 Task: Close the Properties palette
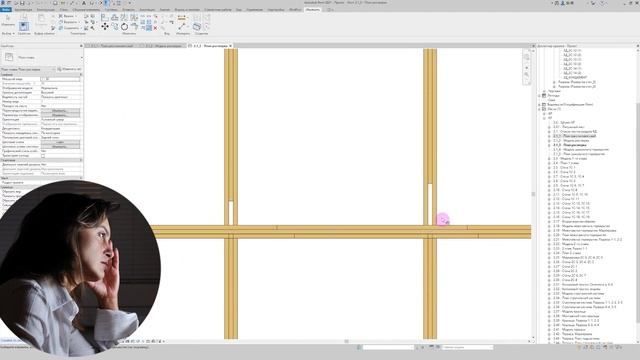81,46
